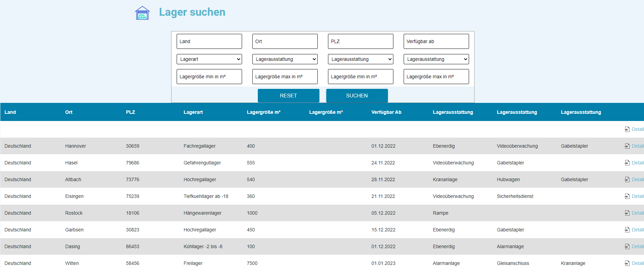Select the 7500 size cell
The height and width of the screenshot is (269, 644).
pos(252,263)
